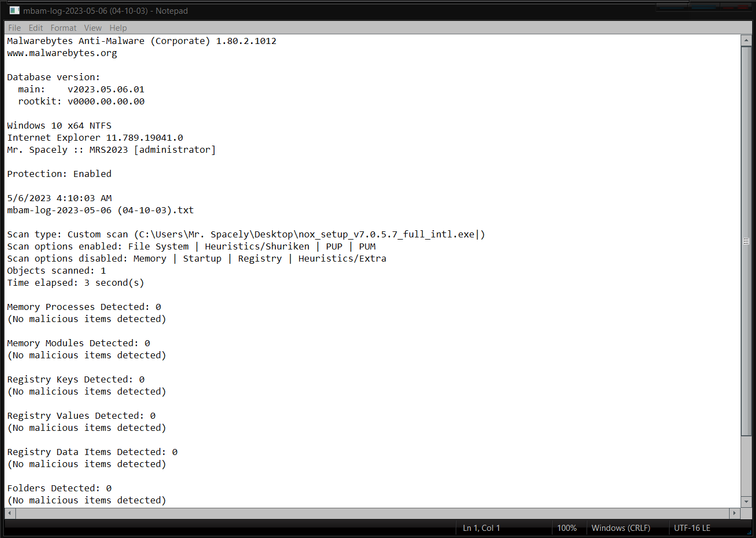
Task: Click the 'Mr. Spacely :: MRS2023 [administrator]' line
Action: 112,150
